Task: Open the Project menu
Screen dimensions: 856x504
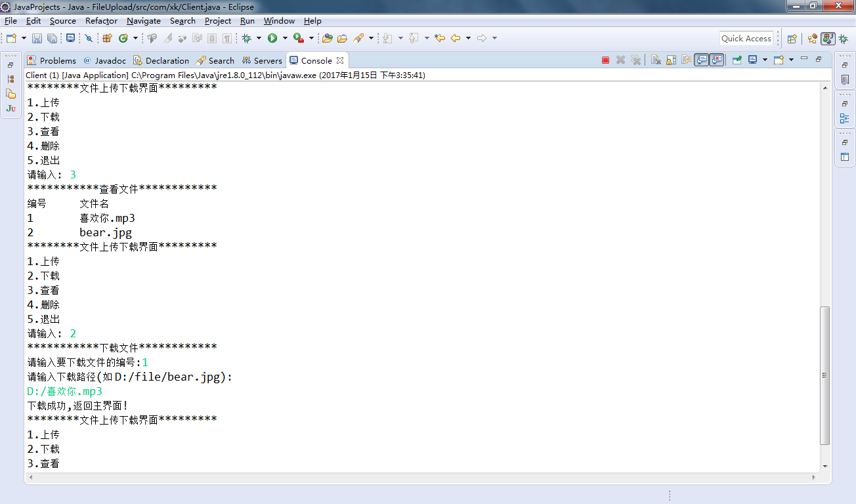Action: click(218, 21)
